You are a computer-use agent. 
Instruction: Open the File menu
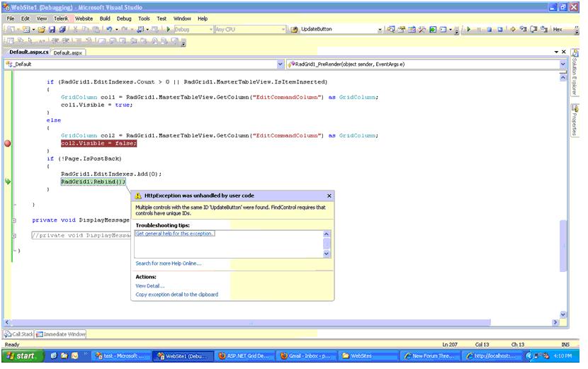11,18
